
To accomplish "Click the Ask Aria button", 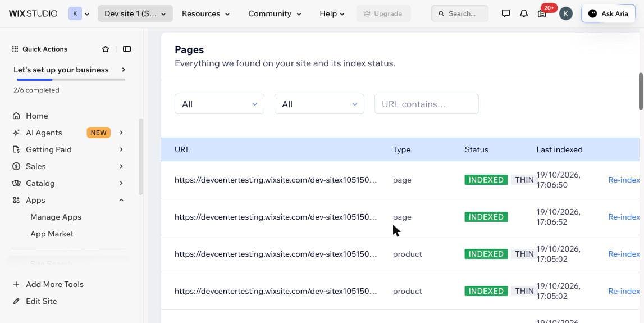I will tap(609, 13).
